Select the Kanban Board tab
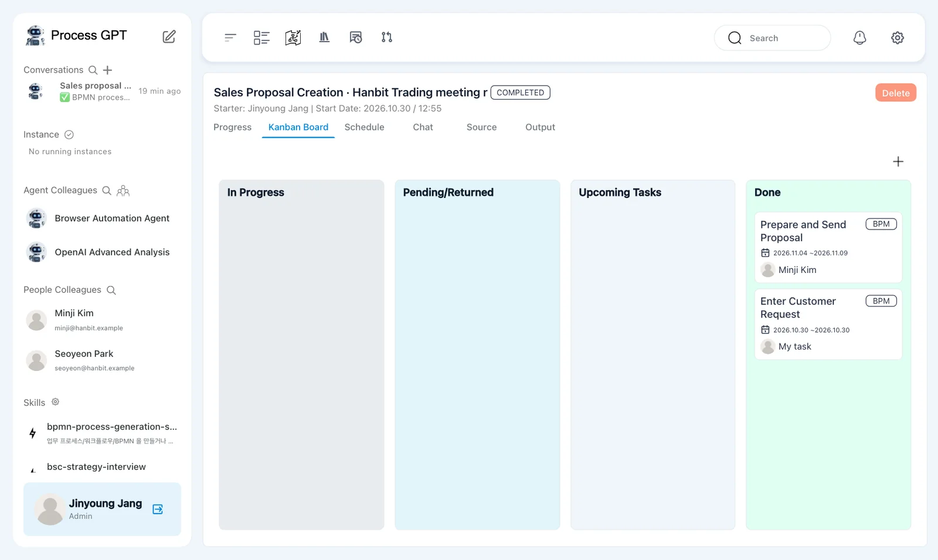Screen dimensions: 938x560 (x=298, y=127)
